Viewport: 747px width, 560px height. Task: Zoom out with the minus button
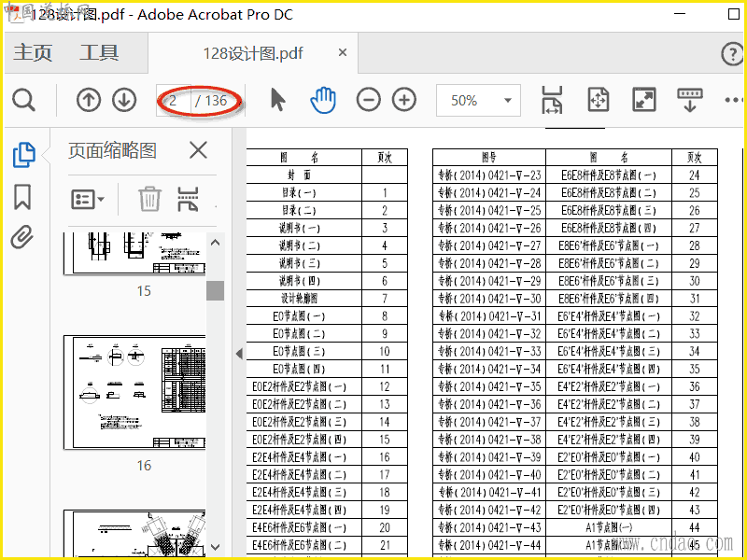[368, 100]
